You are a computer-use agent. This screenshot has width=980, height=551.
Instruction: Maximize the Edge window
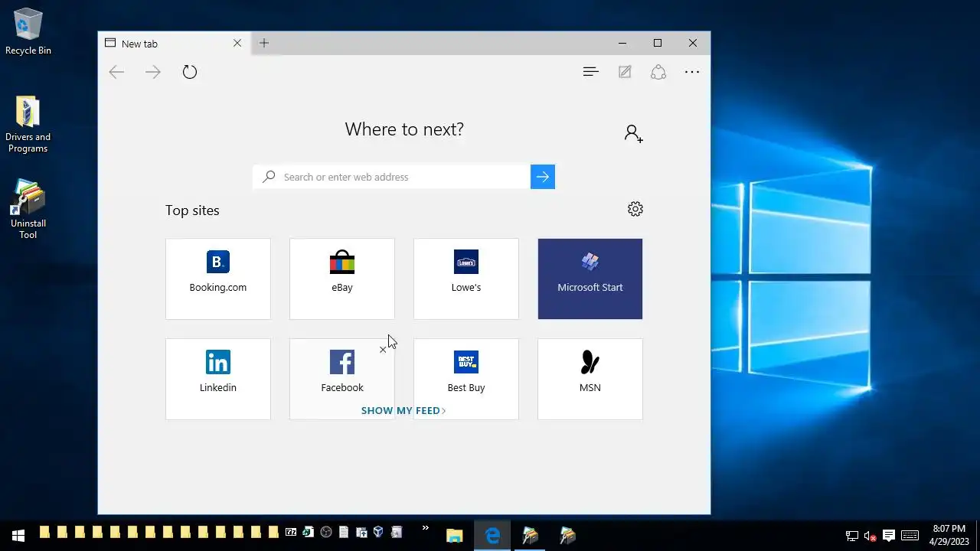[x=657, y=43]
